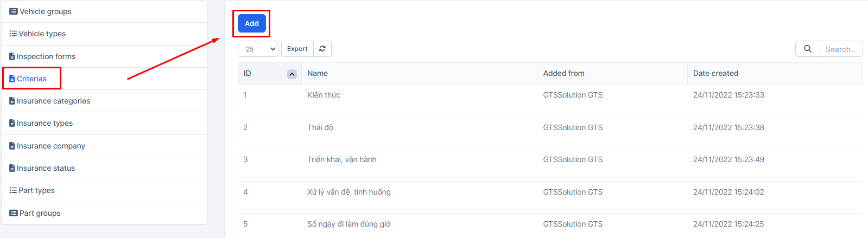Click the refresh table icon
The height and width of the screenshot is (238, 868).
point(322,49)
